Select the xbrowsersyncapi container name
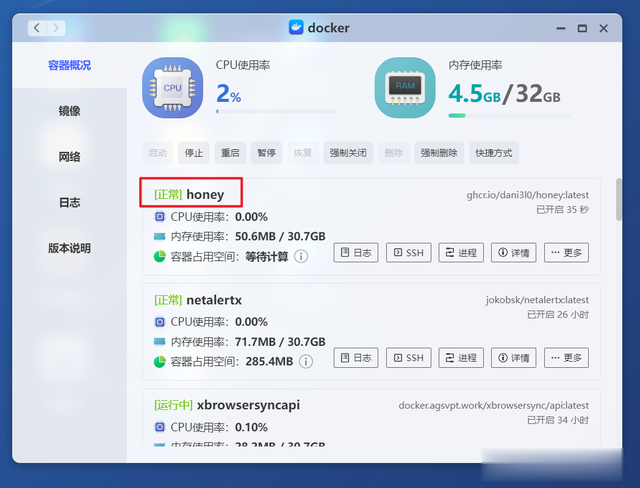The width and height of the screenshot is (640, 488). tap(248, 405)
